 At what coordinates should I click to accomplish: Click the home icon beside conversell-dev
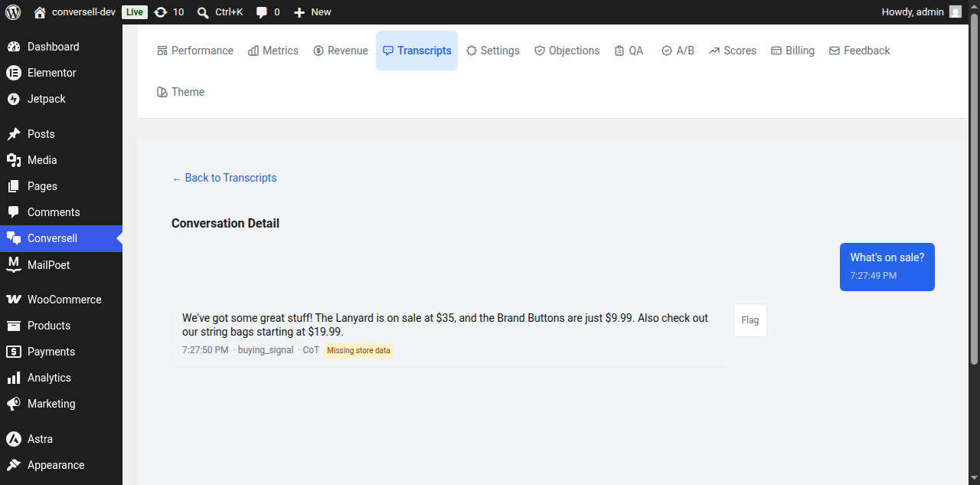(40, 11)
